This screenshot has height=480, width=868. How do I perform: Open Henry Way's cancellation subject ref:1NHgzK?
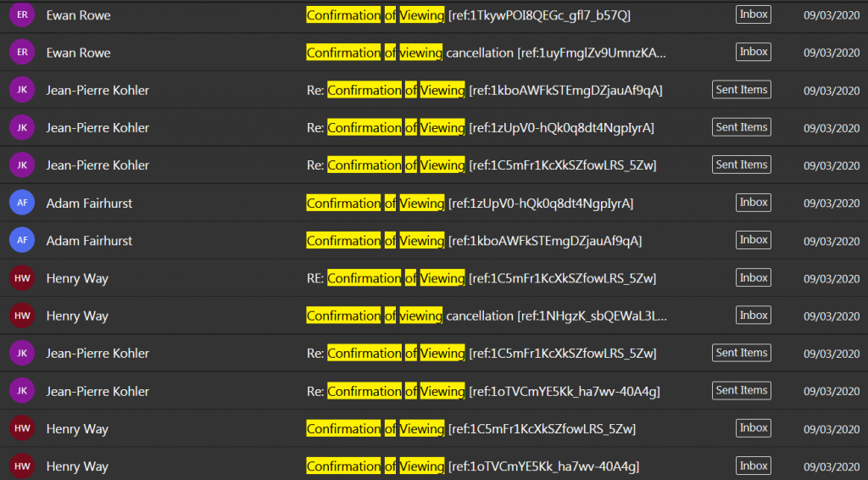click(487, 315)
